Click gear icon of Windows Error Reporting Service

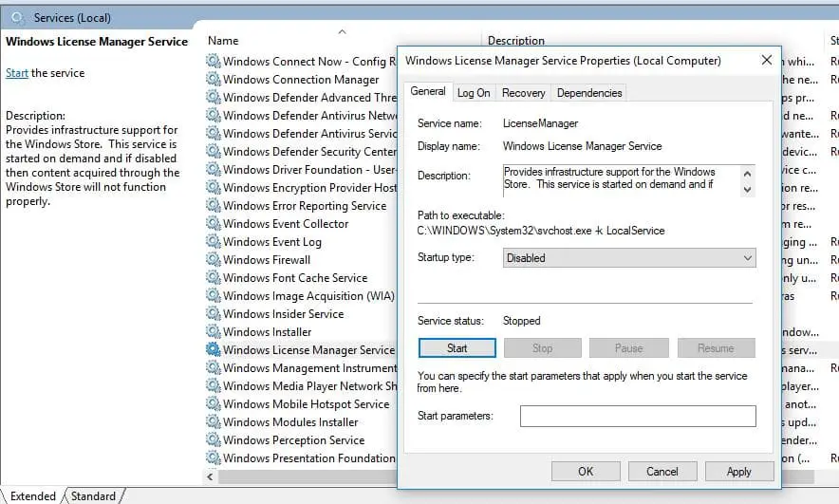click(213, 205)
